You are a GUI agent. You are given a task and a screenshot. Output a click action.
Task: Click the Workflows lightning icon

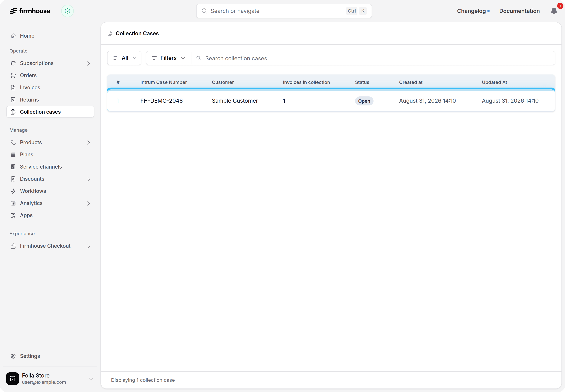click(13, 191)
